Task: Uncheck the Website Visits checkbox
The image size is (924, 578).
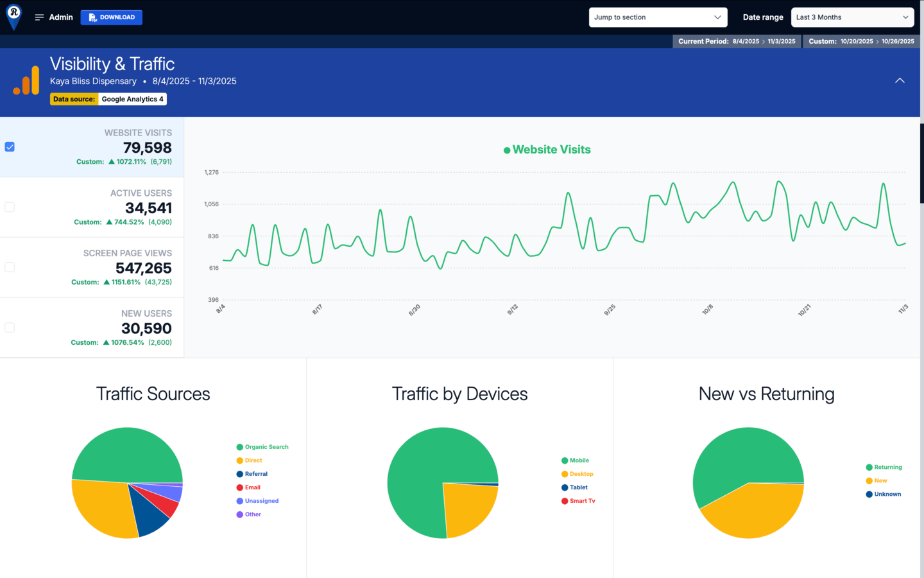Action: click(x=10, y=147)
